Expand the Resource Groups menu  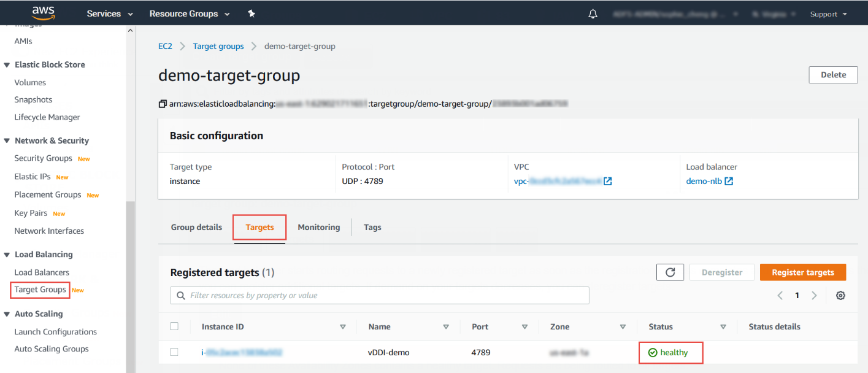click(190, 13)
